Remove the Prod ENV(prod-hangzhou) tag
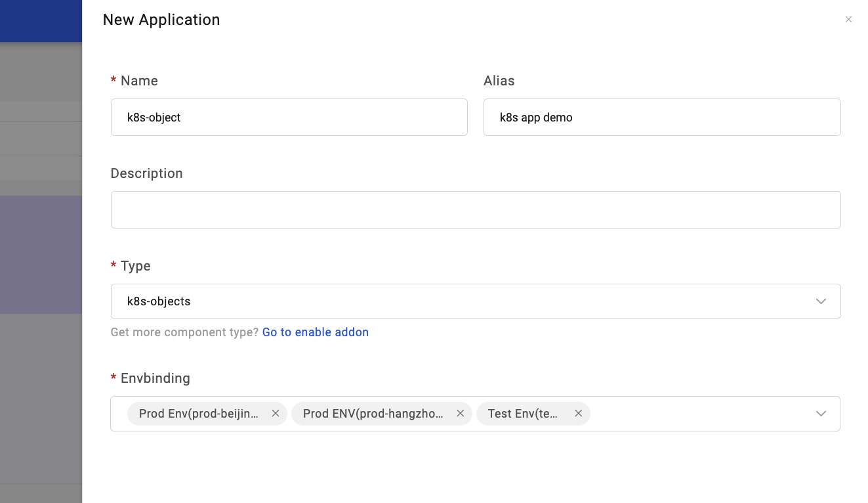868x503 pixels. click(460, 414)
